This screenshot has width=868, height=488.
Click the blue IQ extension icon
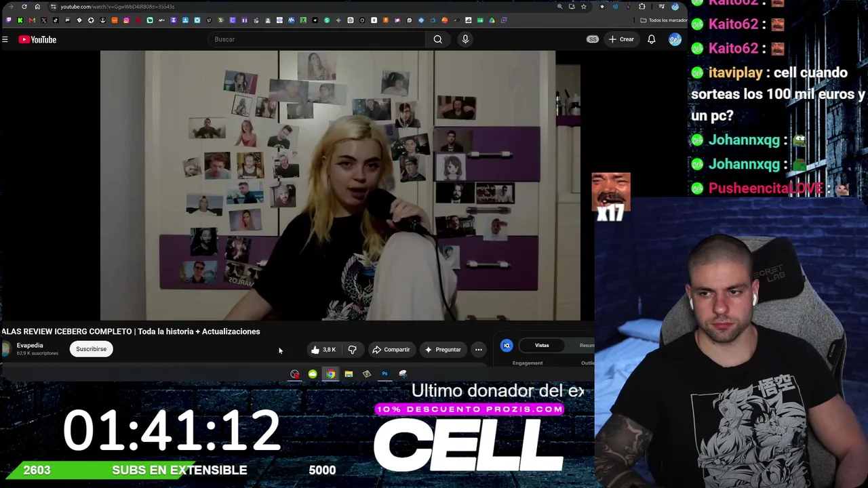pyautogui.click(x=507, y=346)
